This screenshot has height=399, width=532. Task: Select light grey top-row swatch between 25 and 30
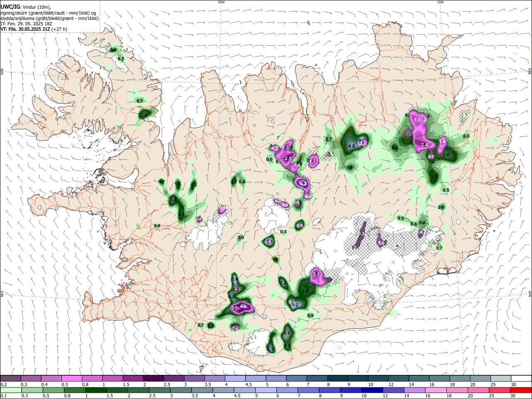(x=501, y=379)
